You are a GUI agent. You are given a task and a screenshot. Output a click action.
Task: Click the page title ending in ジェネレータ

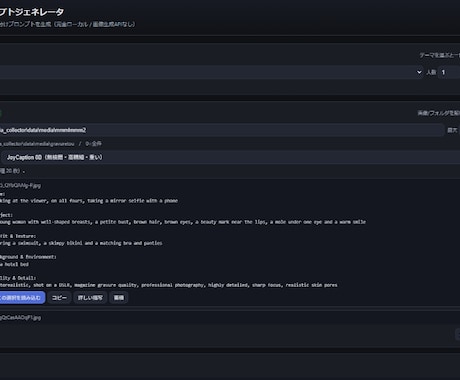32,12
